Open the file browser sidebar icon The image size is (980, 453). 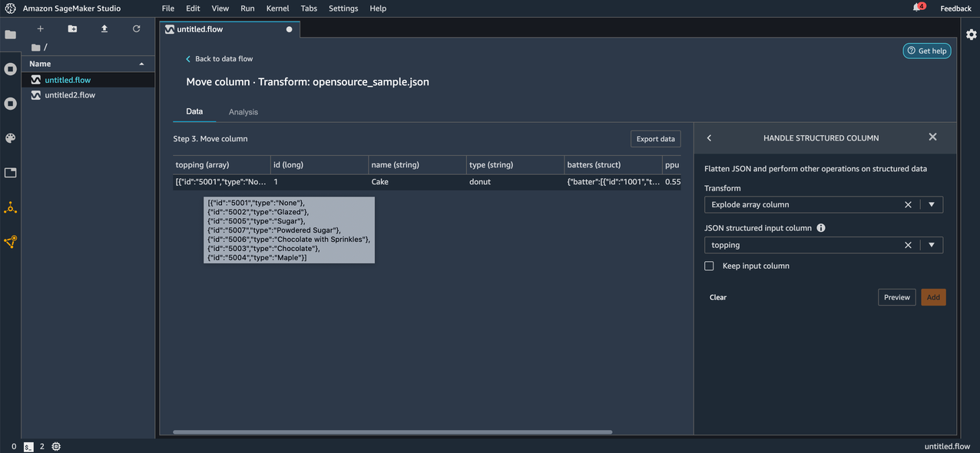10,35
